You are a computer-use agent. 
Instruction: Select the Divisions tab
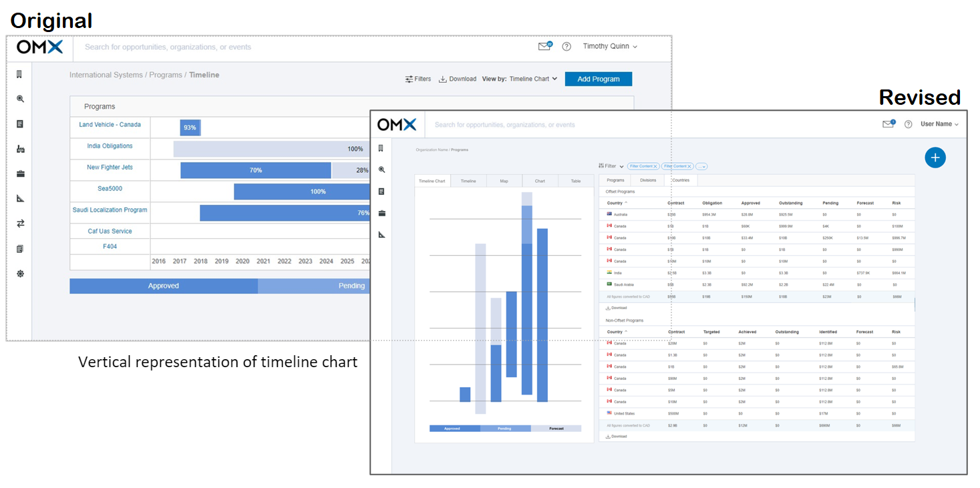click(x=647, y=180)
